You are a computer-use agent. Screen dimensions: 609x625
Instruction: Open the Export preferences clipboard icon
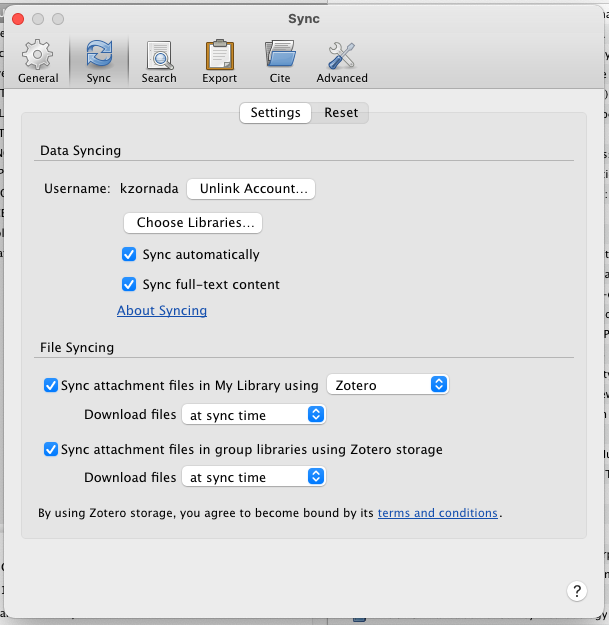[220, 61]
